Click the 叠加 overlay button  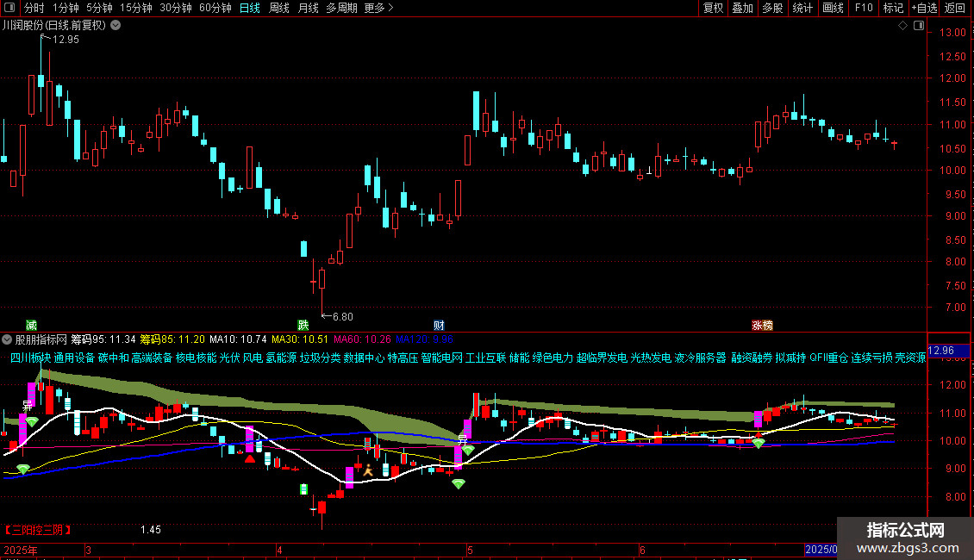pyautogui.click(x=742, y=8)
